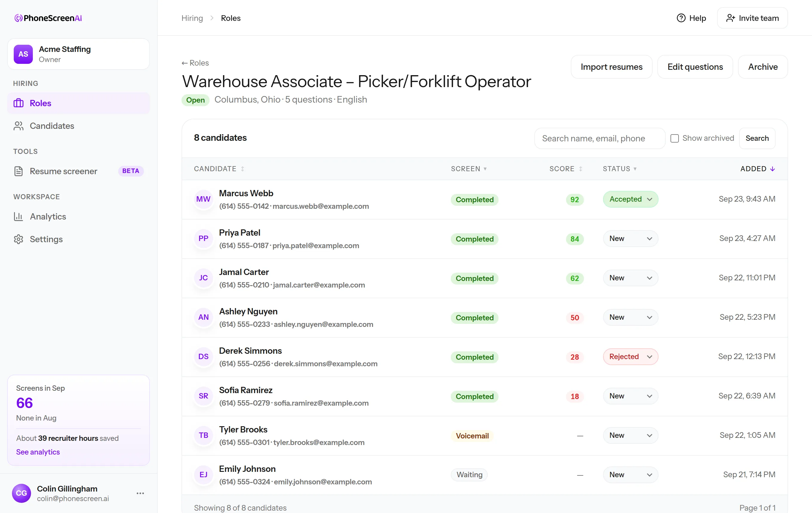The width and height of the screenshot is (812, 513).
Task: Click the Search button
Action: click(757, 138)
